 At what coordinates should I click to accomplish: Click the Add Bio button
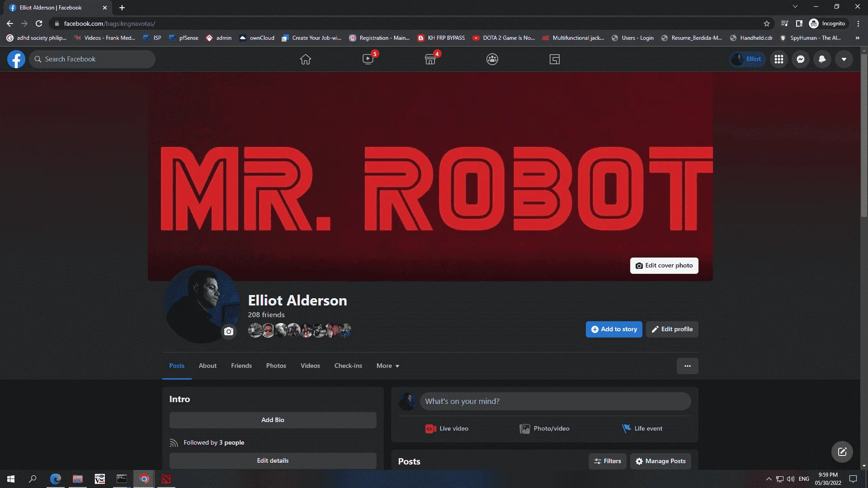[x=273, y=420]
